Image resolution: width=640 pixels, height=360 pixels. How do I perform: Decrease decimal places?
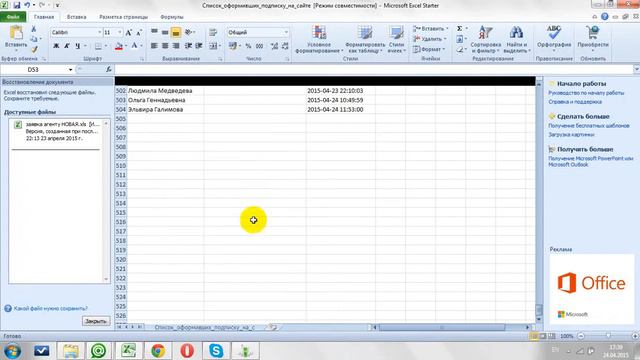(285, 46)
